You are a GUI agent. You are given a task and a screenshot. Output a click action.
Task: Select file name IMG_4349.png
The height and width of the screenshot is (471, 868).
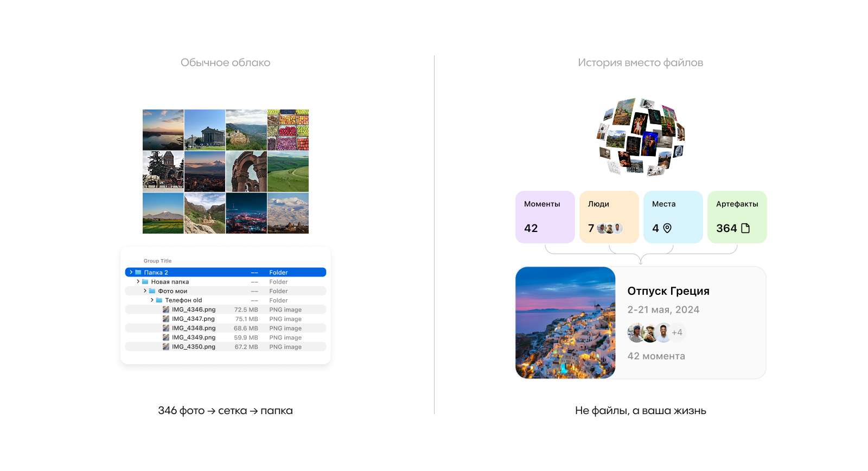pyautogui.click(x=194, y=337)
